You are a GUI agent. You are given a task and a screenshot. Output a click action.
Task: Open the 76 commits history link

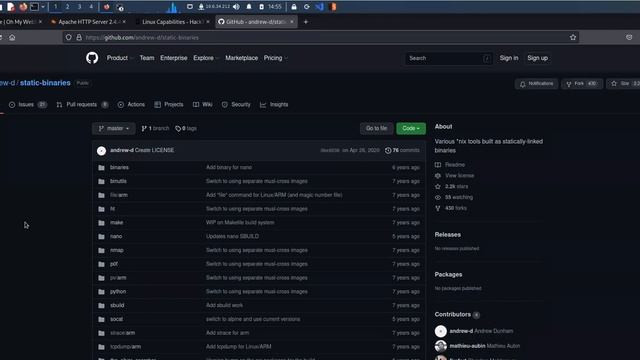402,150
